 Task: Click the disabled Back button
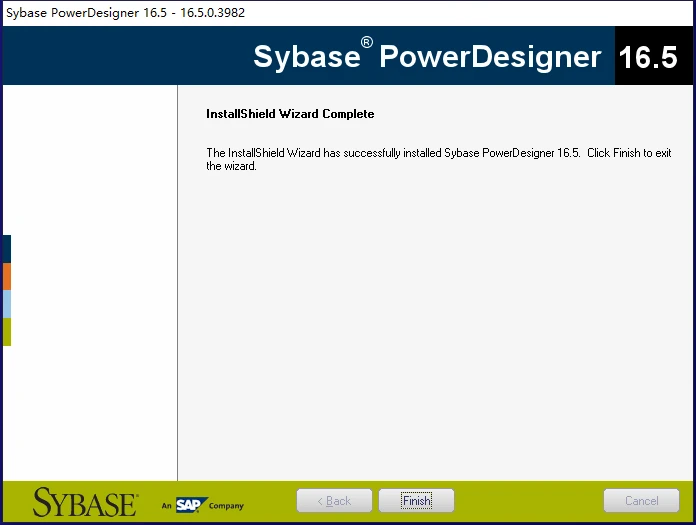334,501
